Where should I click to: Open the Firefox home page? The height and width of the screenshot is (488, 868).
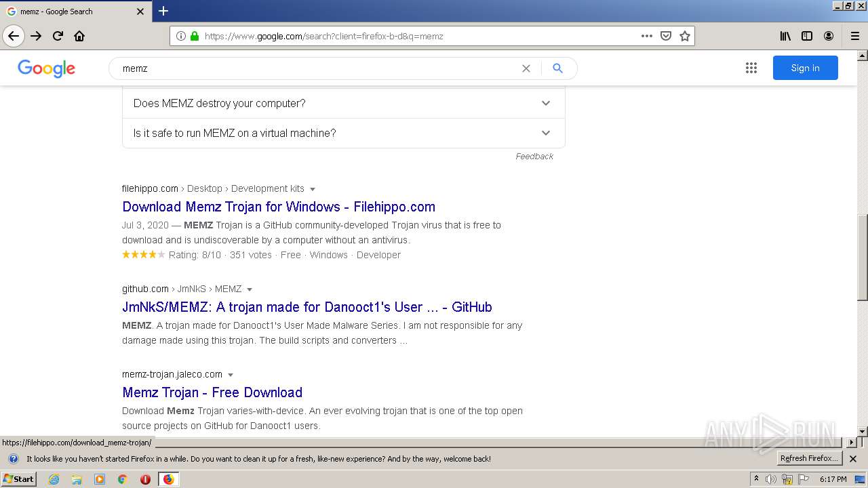[79, 36]
